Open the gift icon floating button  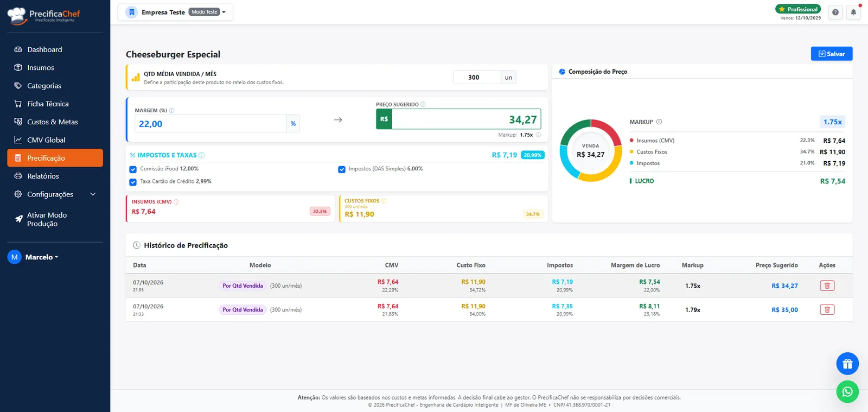pos(847,364)
